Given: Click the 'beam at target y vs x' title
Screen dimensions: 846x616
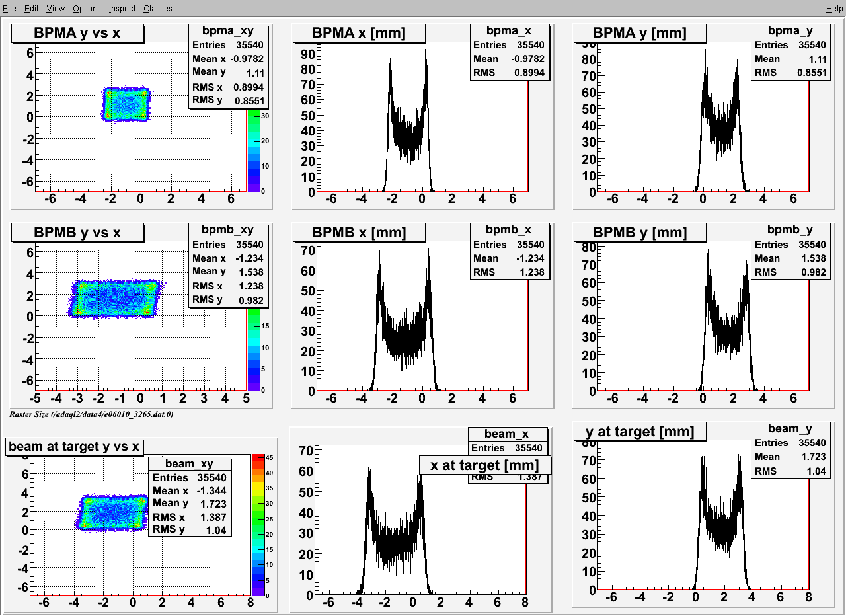Looking at the screenshot, I should (74, 447).
